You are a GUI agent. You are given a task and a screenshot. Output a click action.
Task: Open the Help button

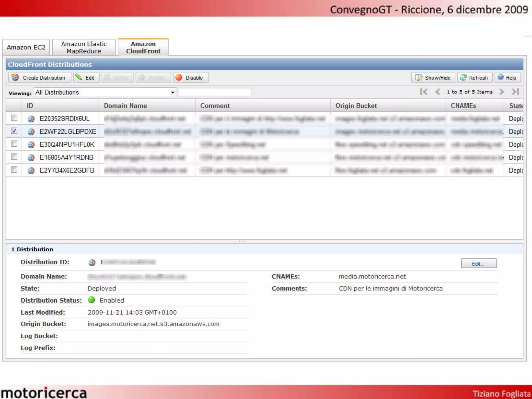[508, 78]
